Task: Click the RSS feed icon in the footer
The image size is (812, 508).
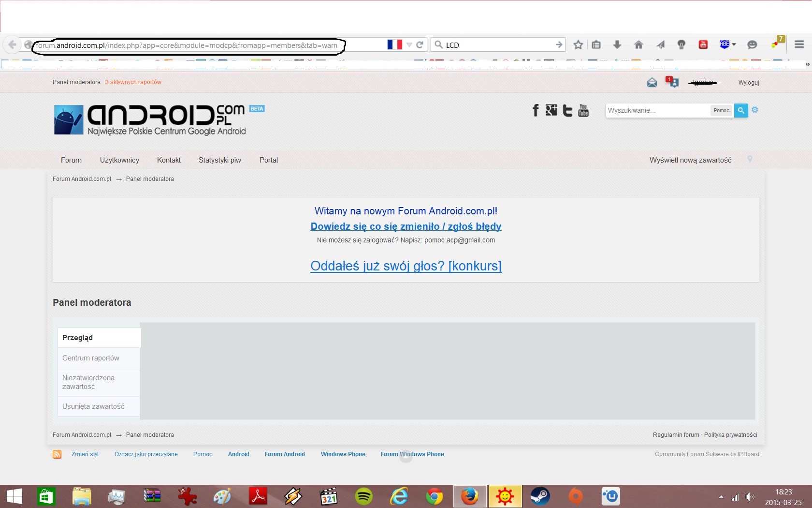Action: (57, 454)
